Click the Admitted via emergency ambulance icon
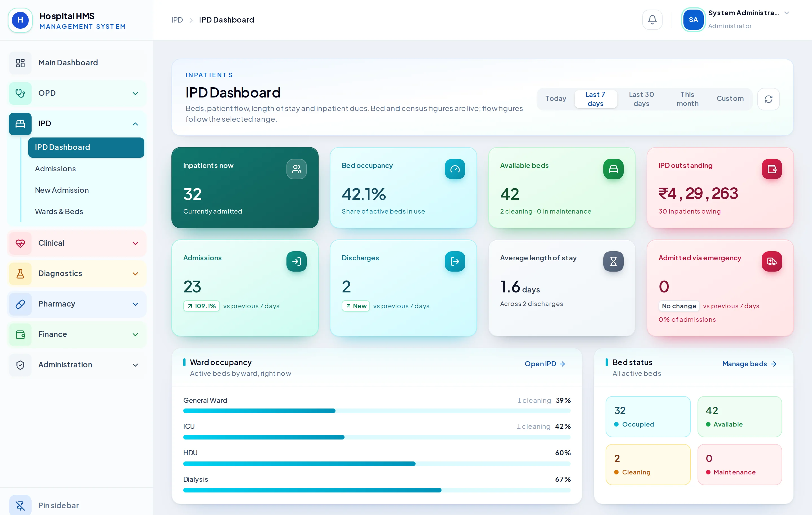The height and width of the screenshot is (515, 812). pyautogui.click(x=771, y=261)
